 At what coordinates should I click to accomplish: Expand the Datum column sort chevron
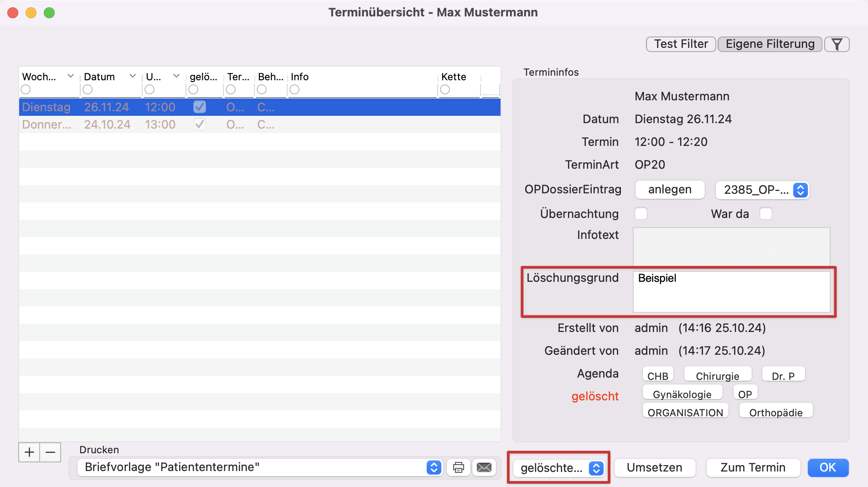click(133, 76)
